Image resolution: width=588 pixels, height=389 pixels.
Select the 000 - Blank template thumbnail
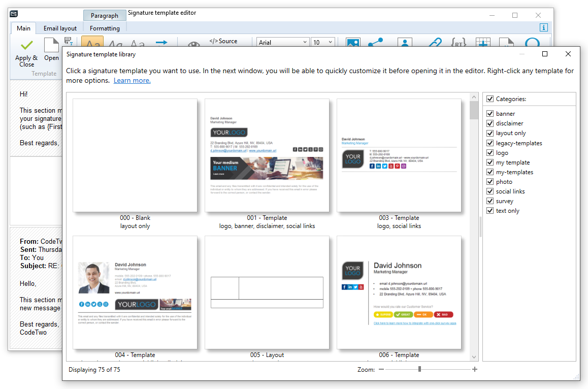135,155
